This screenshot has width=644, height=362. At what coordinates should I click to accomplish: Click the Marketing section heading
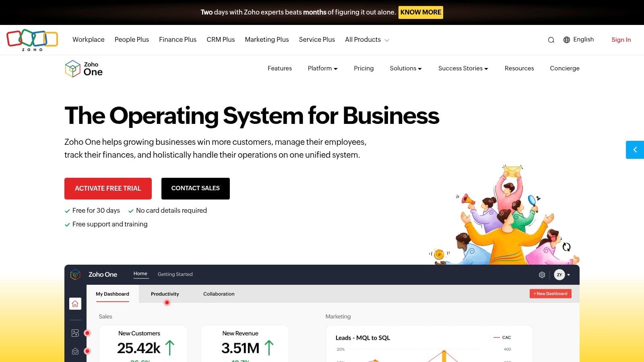[338, 317]
